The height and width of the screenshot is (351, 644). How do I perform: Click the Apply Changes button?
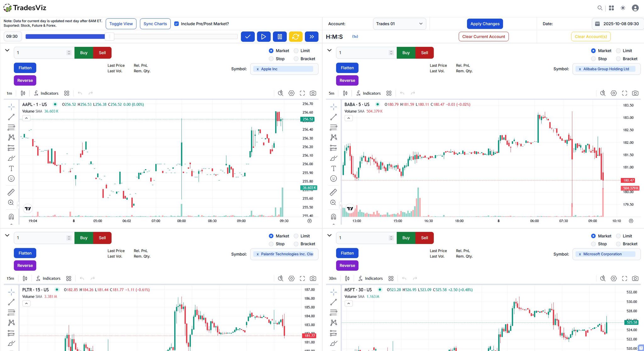tap(485, 24)
